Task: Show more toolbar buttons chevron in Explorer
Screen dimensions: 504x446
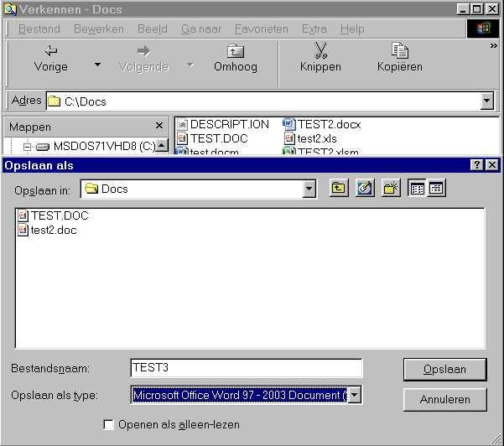Action: 493,46
